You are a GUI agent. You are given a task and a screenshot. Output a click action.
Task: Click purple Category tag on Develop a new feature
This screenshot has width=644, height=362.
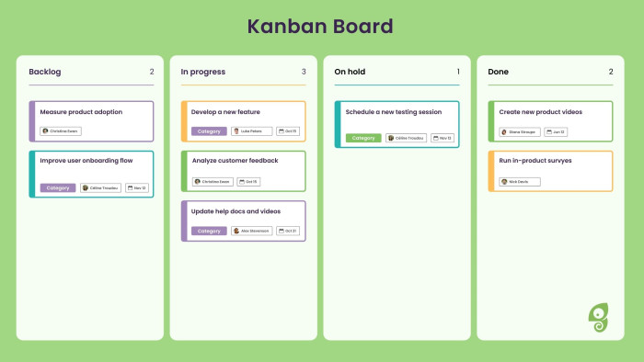(x=209, y=131)
